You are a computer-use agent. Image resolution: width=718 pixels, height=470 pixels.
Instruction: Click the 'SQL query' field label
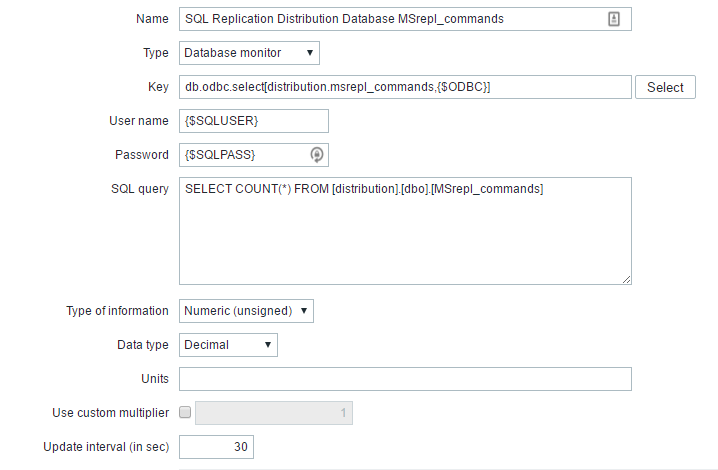tap(140, 189)
